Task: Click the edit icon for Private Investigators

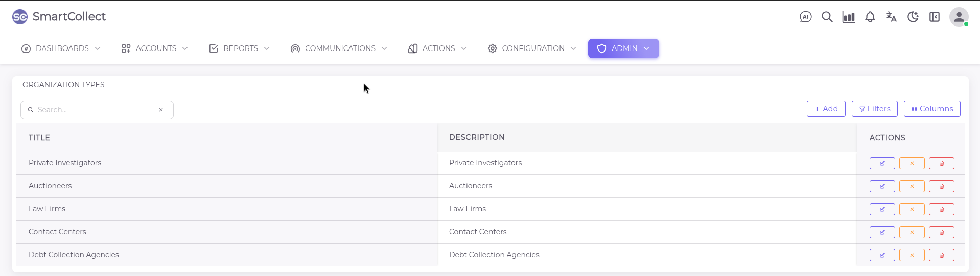Action: point(882,163)
